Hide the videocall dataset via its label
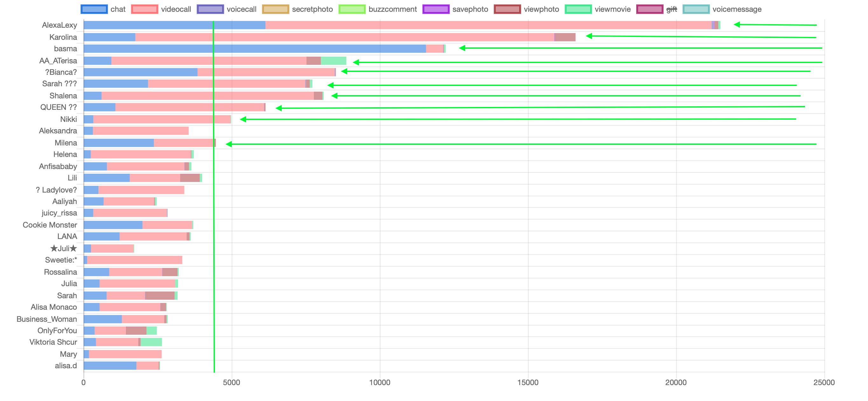 (x=176, y=9)
